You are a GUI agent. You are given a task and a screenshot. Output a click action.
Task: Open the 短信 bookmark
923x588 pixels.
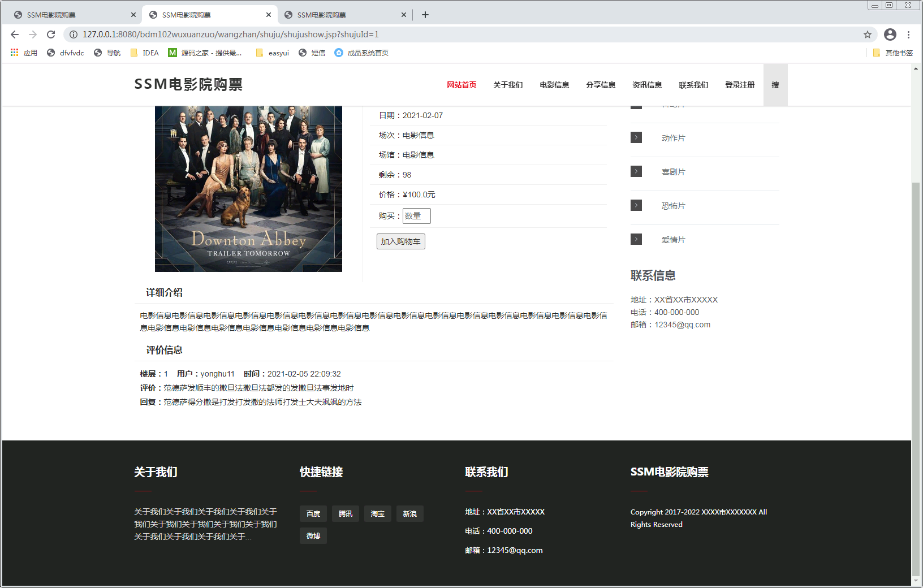point(312,53)
